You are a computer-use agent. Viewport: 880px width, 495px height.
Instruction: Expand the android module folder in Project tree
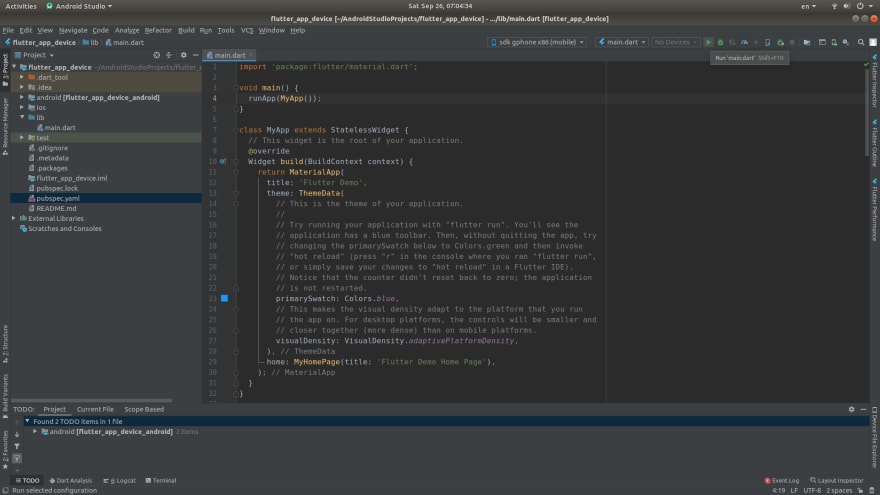click(22, 98)
